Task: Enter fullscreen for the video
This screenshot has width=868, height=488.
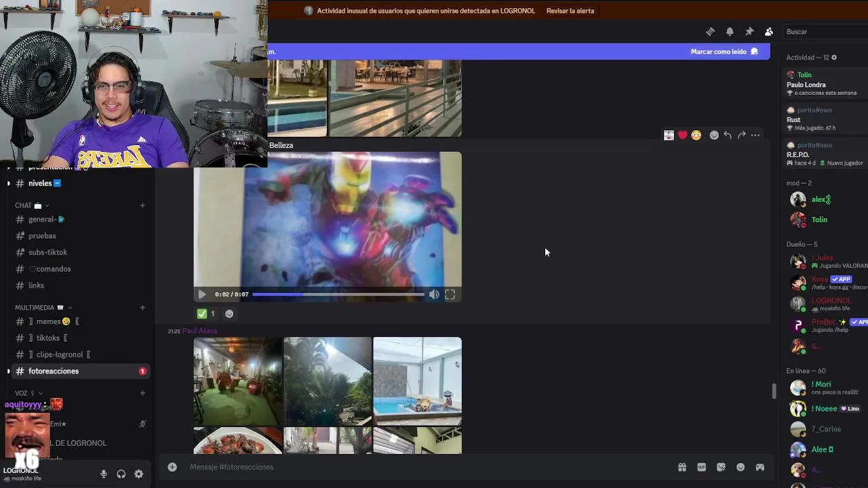Action: [450, 294]
